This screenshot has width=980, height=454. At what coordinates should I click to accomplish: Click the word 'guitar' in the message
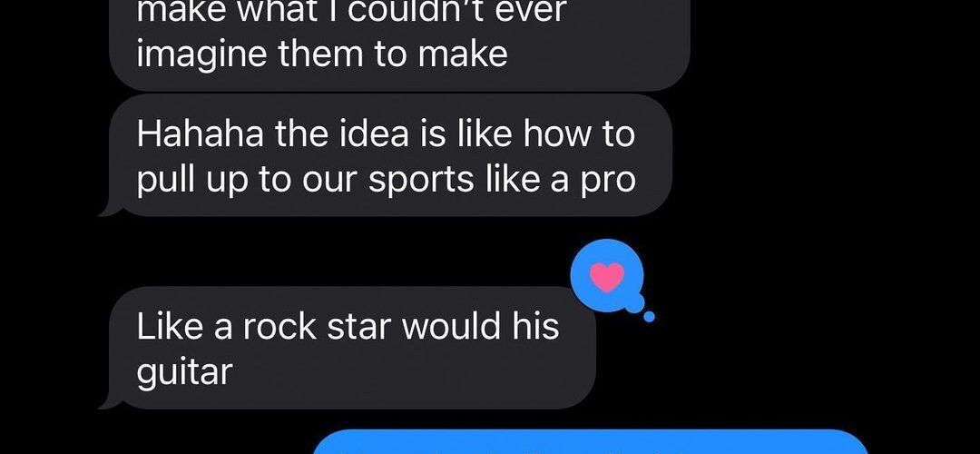tap(185, 372)
